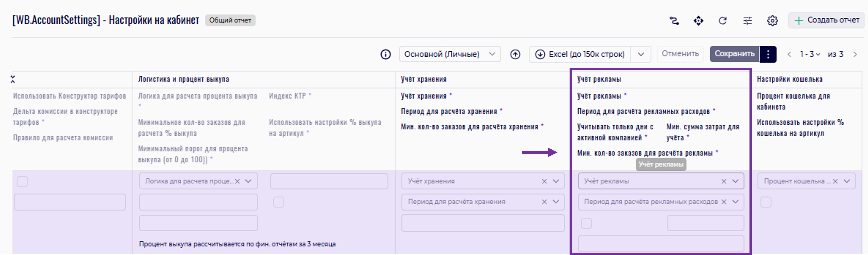Toggle the Учитывать только дни с активной компанией checkbox
This screenshot has height=255, width=868.
pyautogui.click(x=586, y=223)
